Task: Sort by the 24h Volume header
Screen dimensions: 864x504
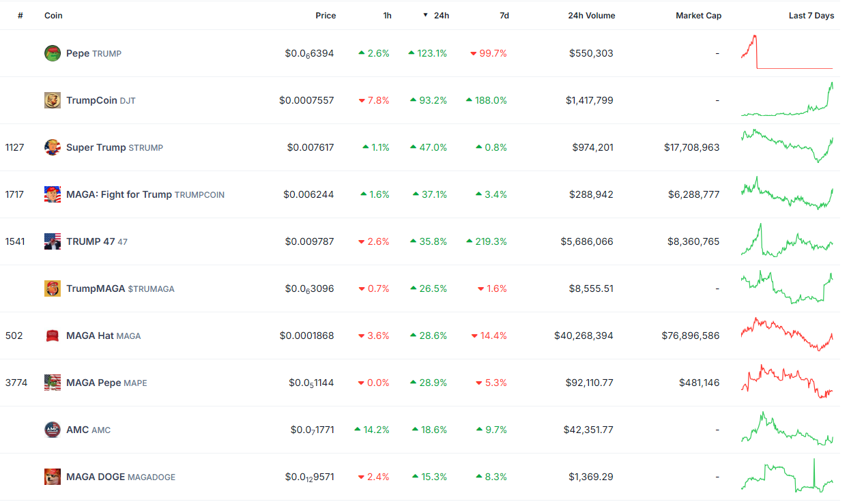Action: [591, 16]
